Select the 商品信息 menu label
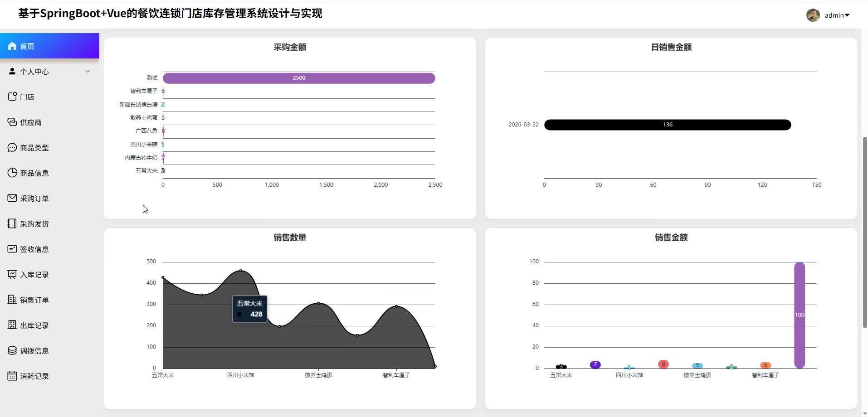This screenshot has width=868, height=417. [34, 173]
